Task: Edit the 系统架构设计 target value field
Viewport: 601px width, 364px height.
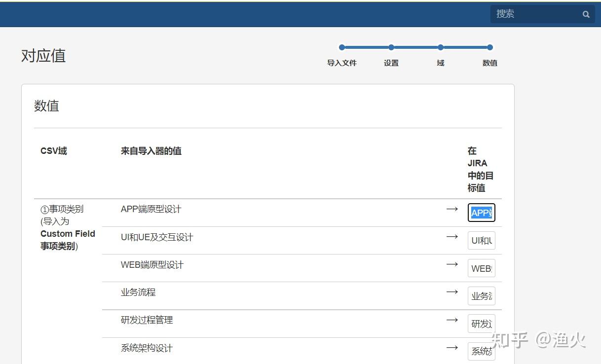Action: pos(481,352)
